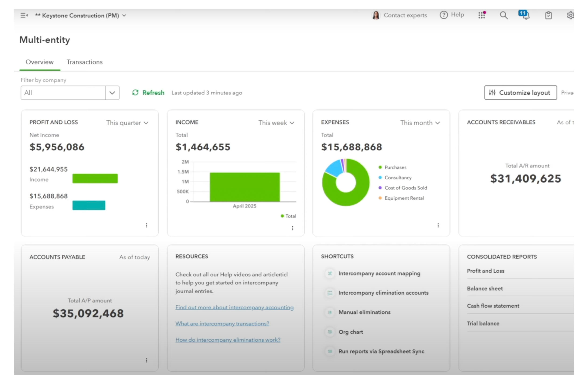Viewport: 588px width, 384px height.
Task: Click the Customize layout button
Action: (520, 93)
